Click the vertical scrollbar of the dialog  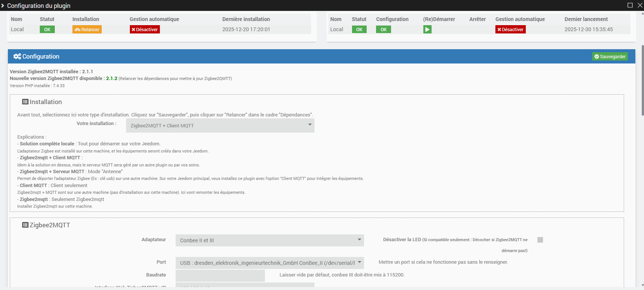pyautogui.click(x=642, y=81)
